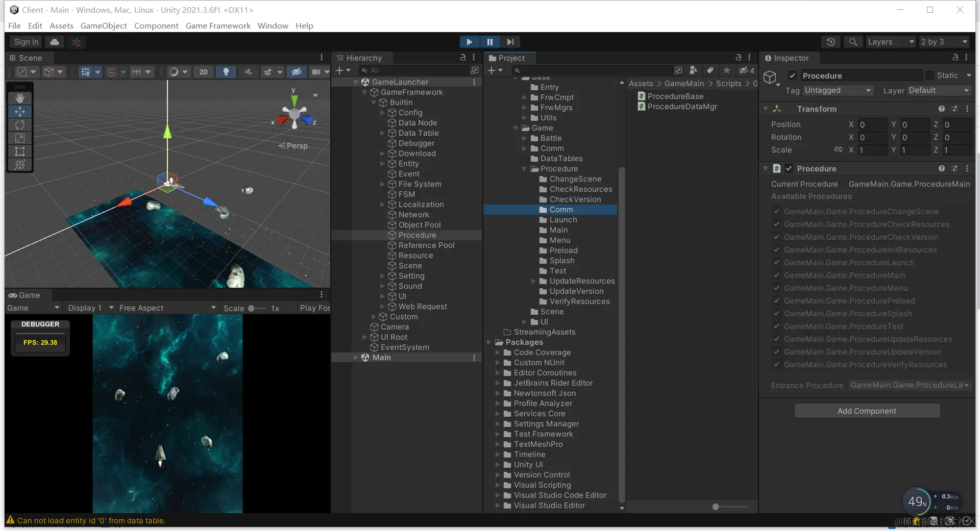Open the Entrance Procedure dropdown
980x531 pixels.
(910, 385)
